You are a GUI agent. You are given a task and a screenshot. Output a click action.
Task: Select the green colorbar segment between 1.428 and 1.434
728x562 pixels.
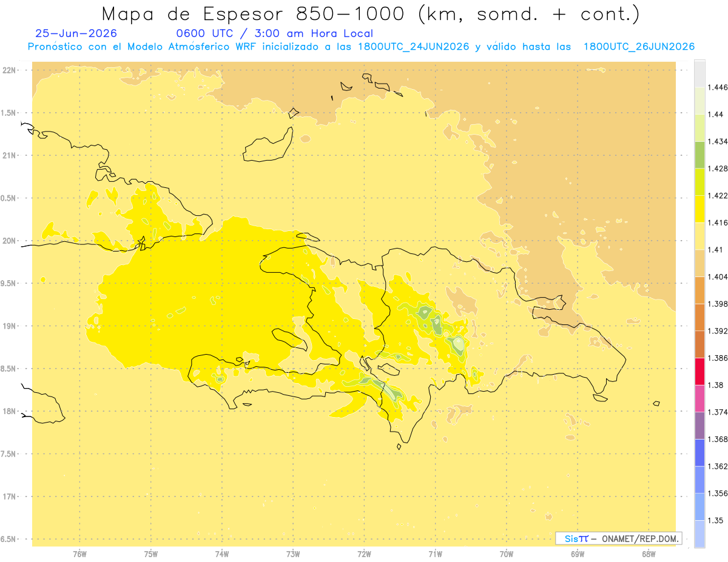(699, 155)
